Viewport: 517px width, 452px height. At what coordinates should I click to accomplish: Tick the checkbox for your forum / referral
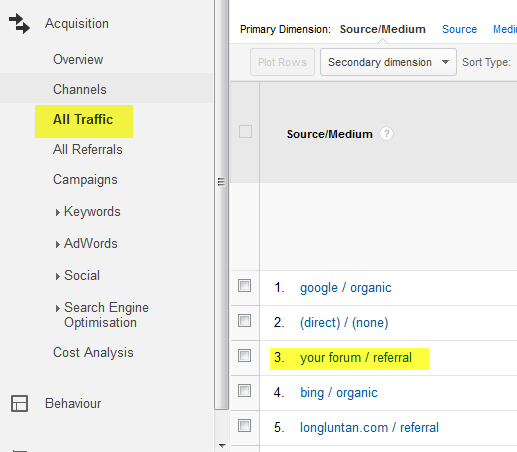tap(245, 356)
